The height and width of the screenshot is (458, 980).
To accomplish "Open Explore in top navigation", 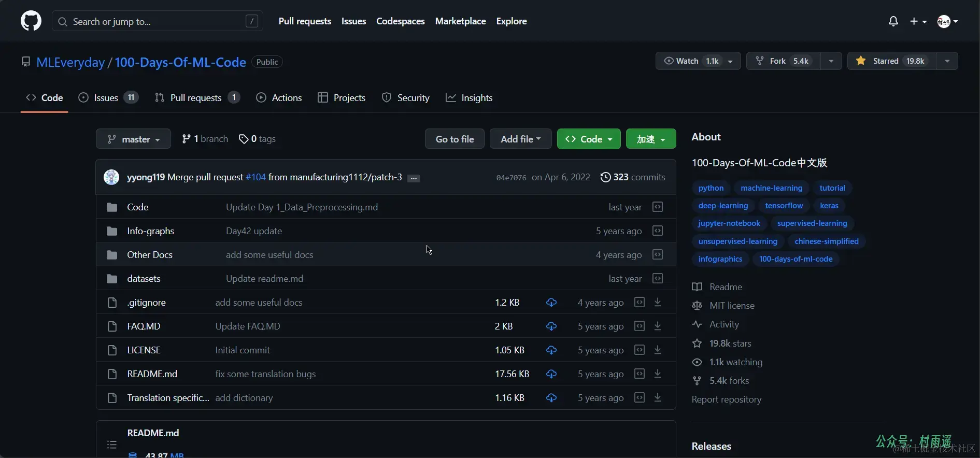I will tap(512, 21).
